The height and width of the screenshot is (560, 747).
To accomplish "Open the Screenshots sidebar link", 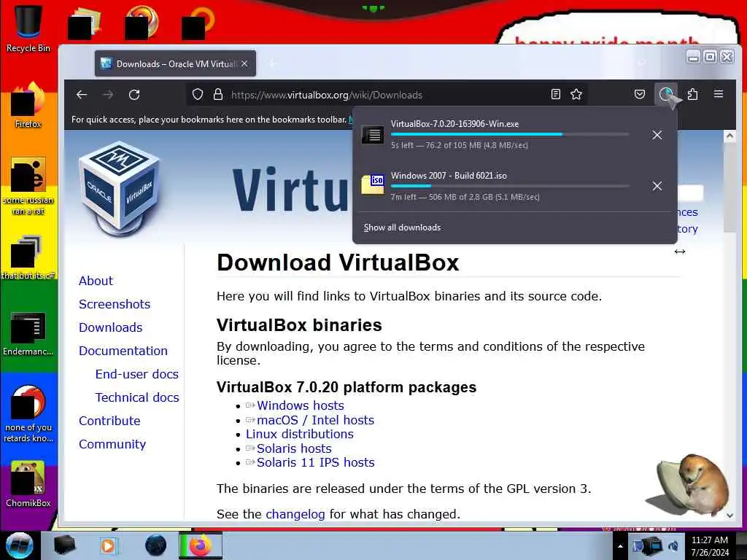I will pos(115,304).
